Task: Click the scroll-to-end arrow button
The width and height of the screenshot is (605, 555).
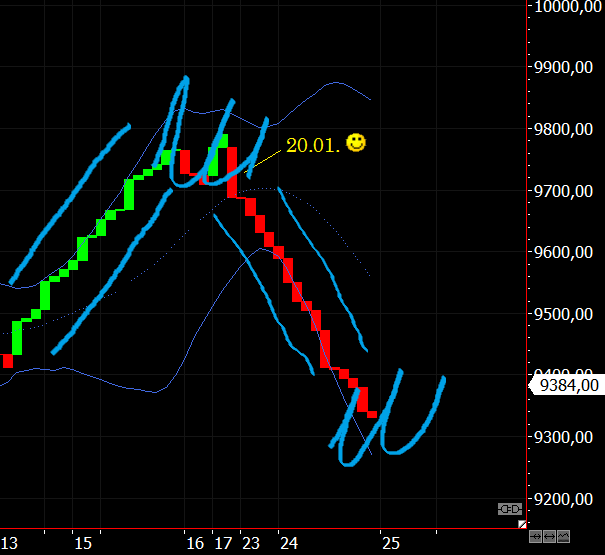Action: pos(536,536)
